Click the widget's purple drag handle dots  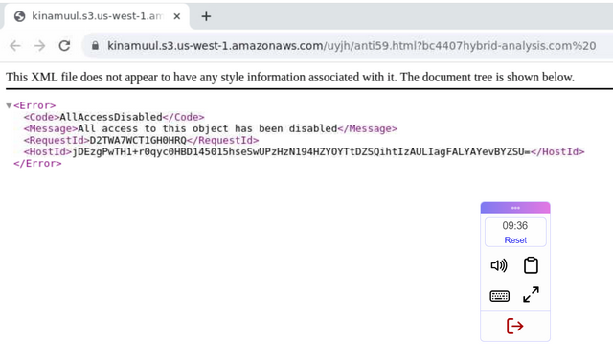(515, 208)
